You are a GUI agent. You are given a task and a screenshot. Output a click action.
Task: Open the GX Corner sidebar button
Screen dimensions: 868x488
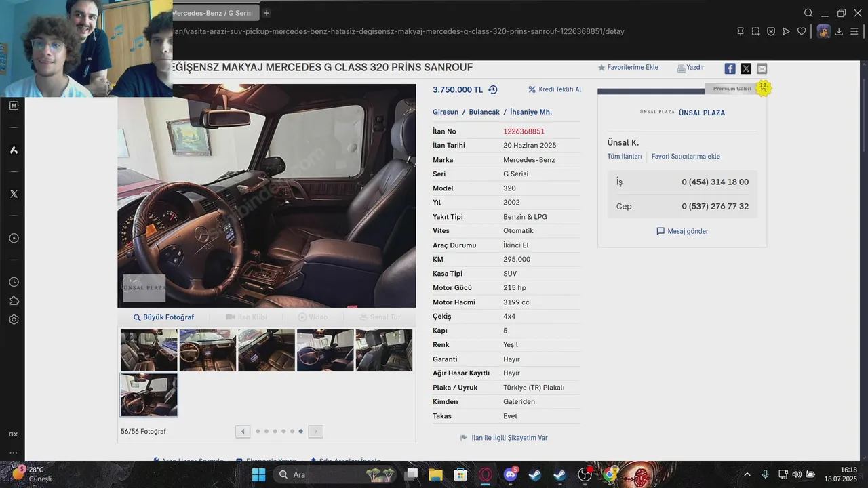pyautogui.click(x=14, y=434)
